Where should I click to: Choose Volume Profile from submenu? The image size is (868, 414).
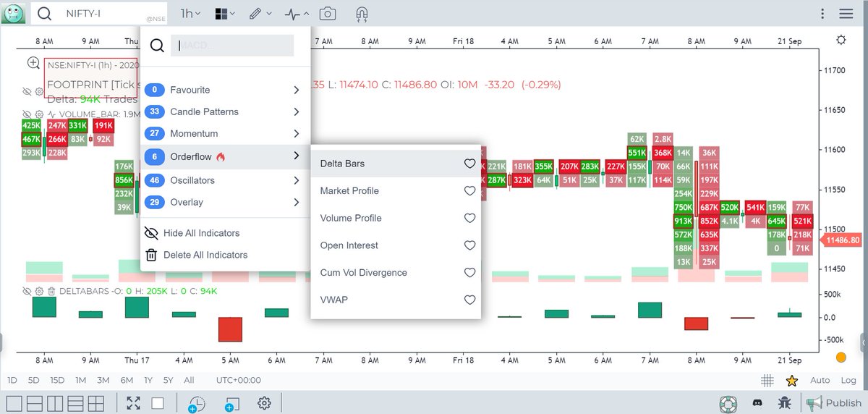[x=396, y=218]
